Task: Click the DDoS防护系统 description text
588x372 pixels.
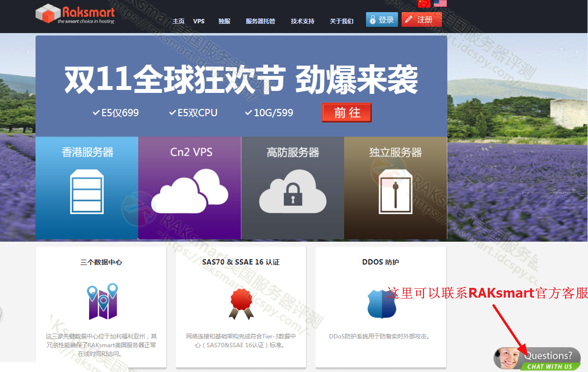Action: [x=381, y=336]
